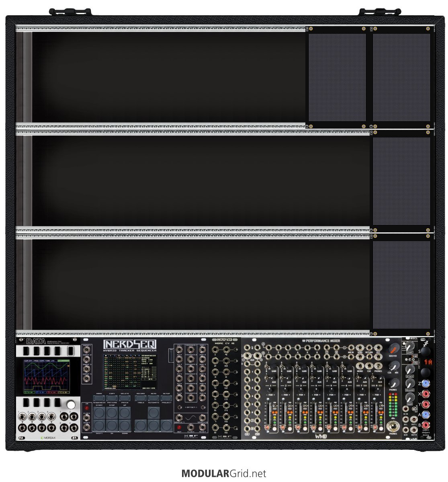Click Mordax DATA input jack 4
The height and width of the screenshot is (482, 448).
51,416
